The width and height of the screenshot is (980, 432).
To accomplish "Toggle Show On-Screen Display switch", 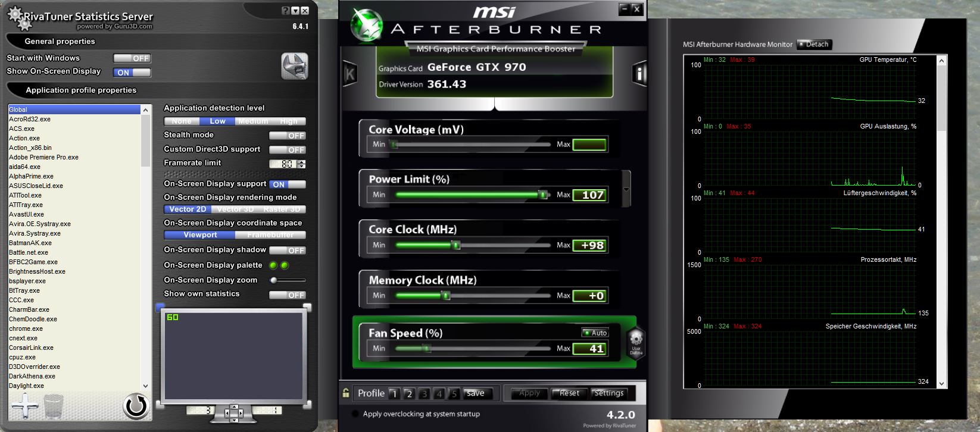I will (x=132, y=73).
